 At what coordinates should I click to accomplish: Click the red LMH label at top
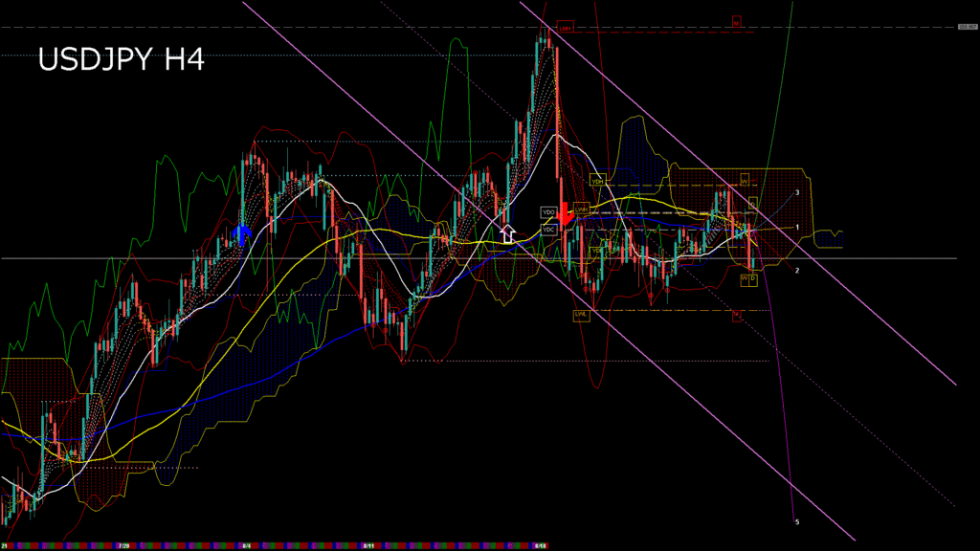[x=566, y=29]
